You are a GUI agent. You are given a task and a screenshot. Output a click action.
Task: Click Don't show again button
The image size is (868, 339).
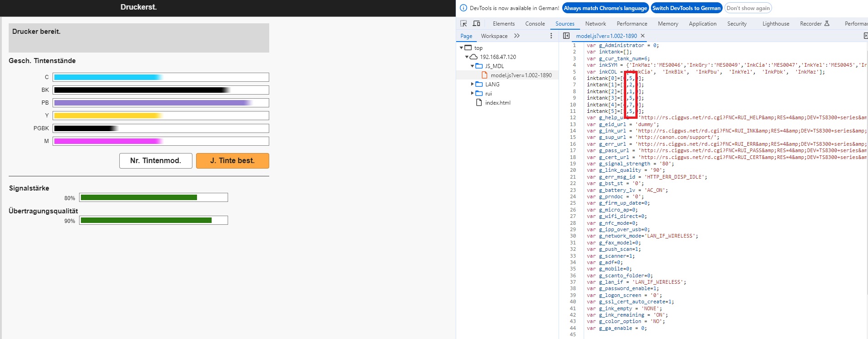[x=748, y=8]
